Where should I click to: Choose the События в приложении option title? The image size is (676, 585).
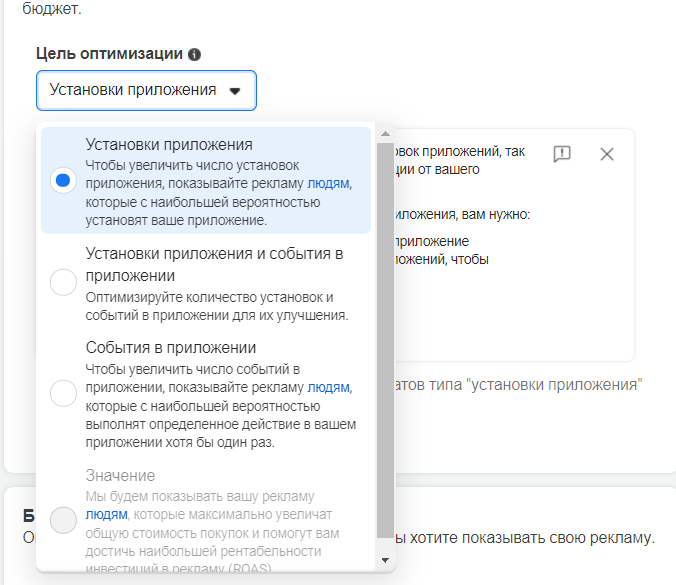[x=171, y=348]
